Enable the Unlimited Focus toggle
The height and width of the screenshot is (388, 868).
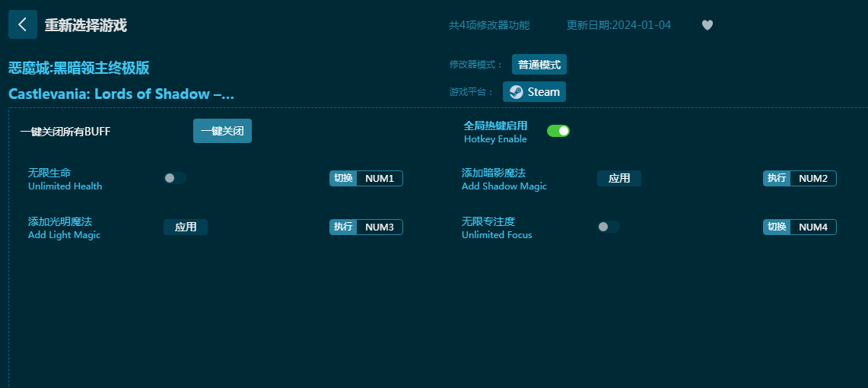tap(609, 227)
